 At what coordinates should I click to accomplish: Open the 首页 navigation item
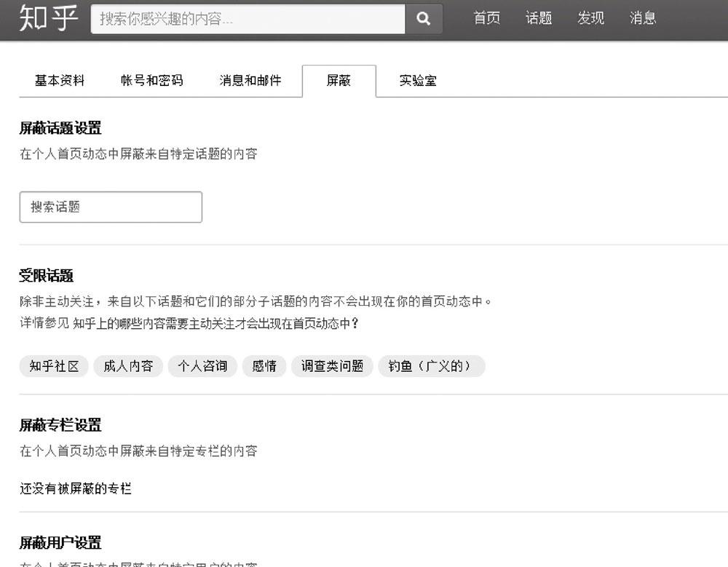point(486,18)
